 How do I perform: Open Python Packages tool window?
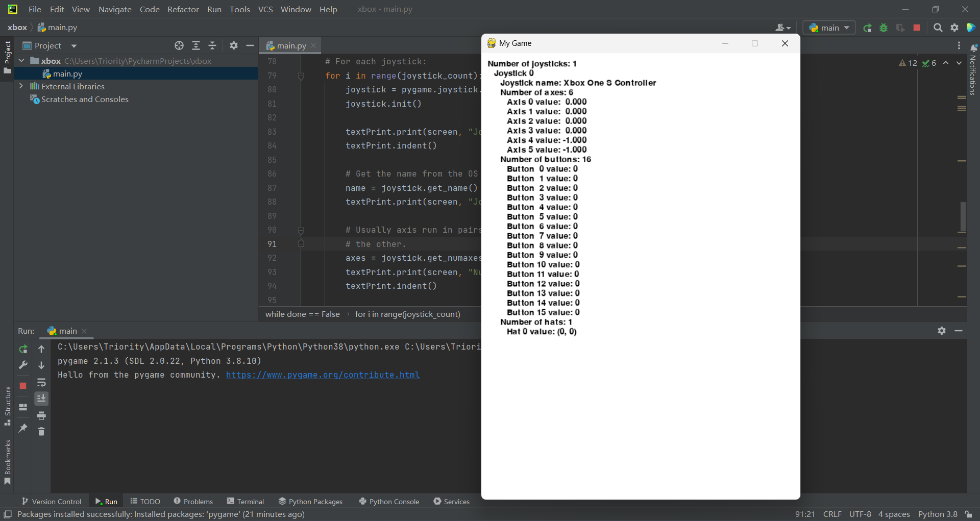[310, 502]
